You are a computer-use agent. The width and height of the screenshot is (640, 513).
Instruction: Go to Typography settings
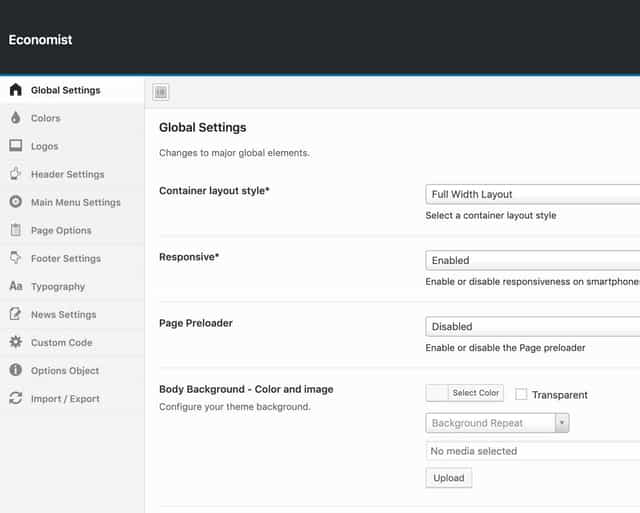click(72, 286)
